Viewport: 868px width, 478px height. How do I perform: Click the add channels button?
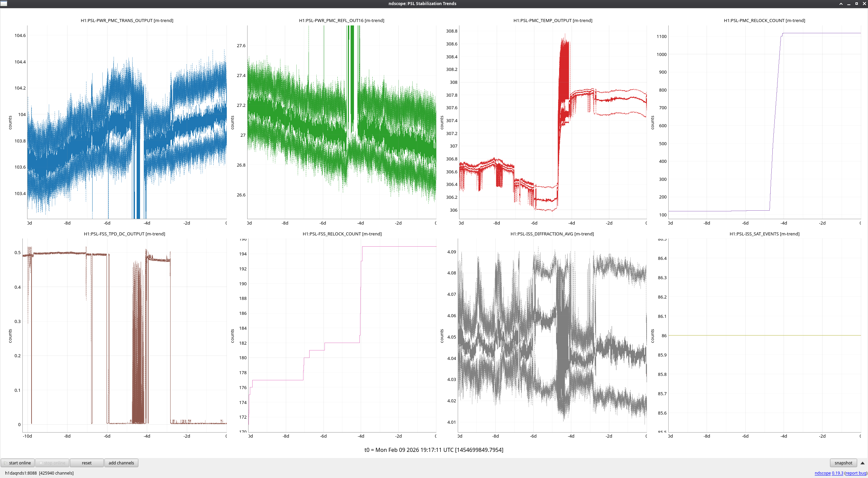tap(121, 463)
